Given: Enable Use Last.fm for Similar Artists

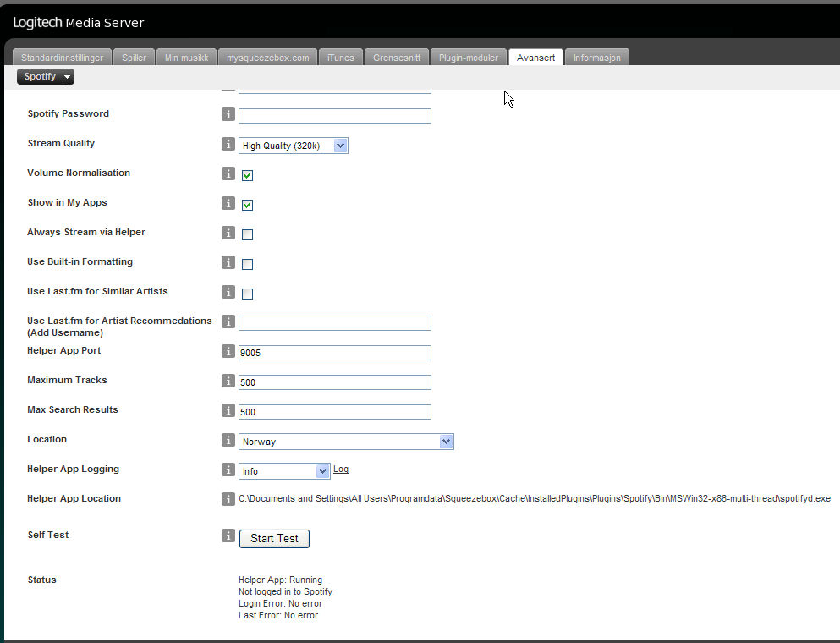Looking at the screenshot, I should pos(248,294).
